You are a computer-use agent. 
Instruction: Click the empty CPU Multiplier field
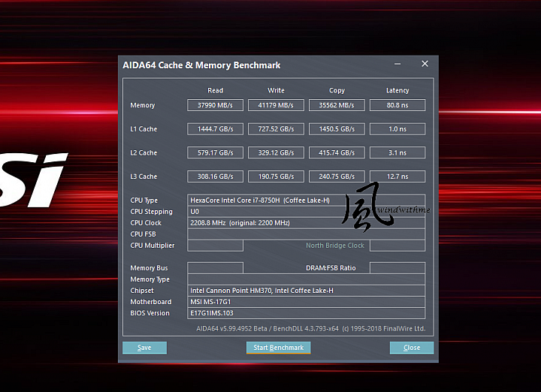216,246
